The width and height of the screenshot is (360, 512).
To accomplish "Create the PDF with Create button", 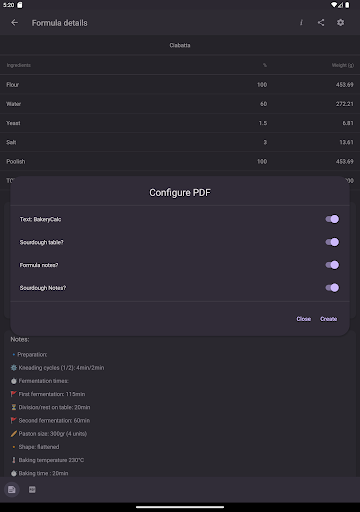I will (x=329, y=319).
